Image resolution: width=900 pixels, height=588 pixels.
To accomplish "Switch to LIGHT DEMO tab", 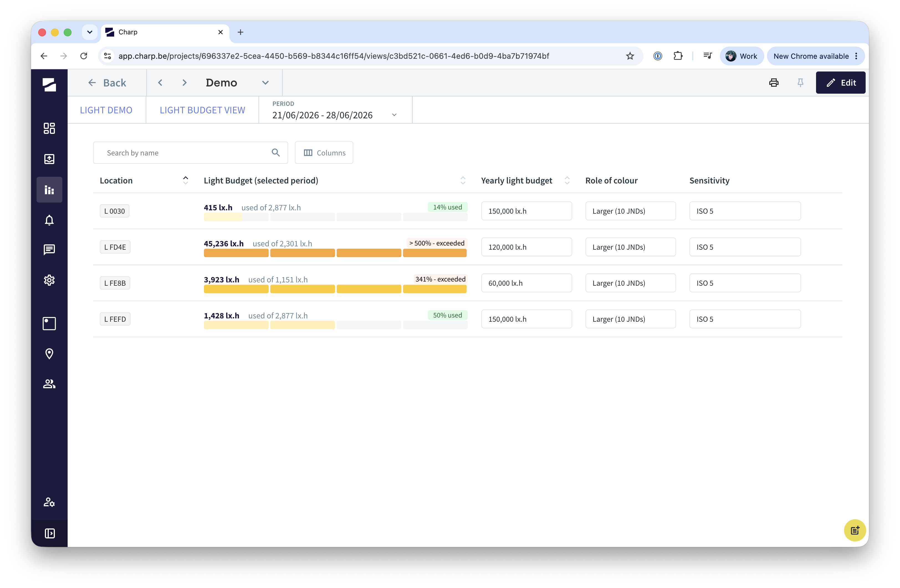I will 106,110.
